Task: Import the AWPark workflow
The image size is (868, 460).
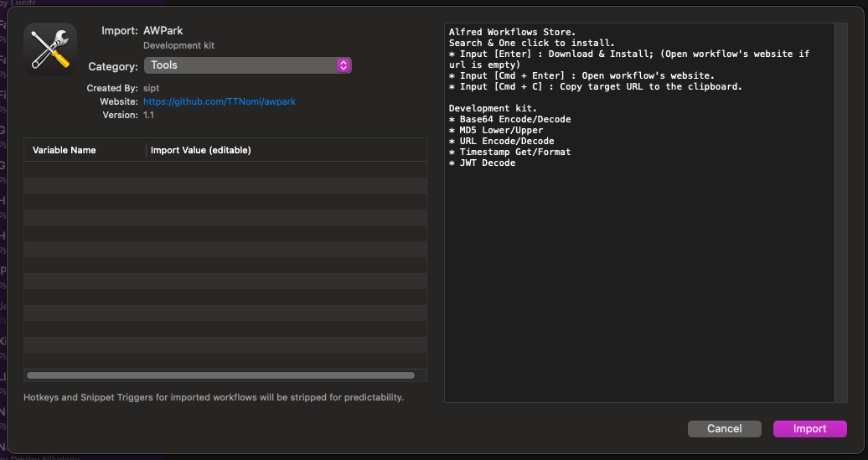Action: (809, 428)
